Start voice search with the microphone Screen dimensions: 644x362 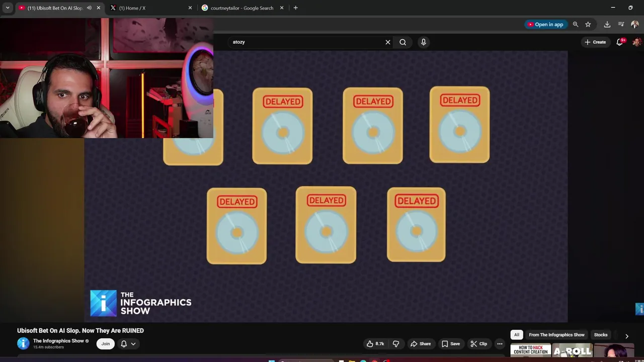click(424, 42)
